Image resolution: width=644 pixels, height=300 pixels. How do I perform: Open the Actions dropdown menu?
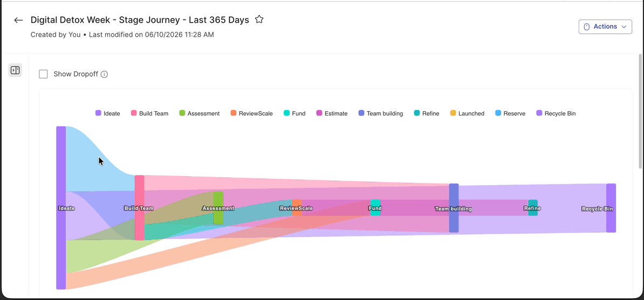(x=605, y=27)
